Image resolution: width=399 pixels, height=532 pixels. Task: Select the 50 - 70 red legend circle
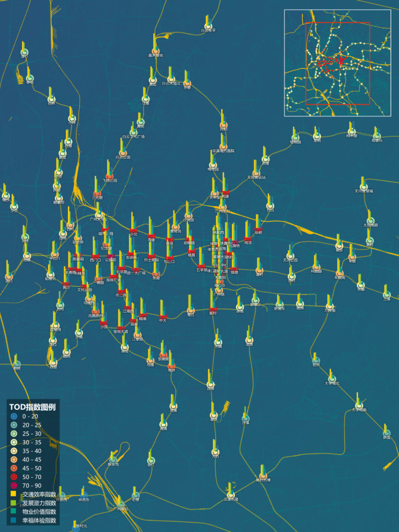(14, 477)
